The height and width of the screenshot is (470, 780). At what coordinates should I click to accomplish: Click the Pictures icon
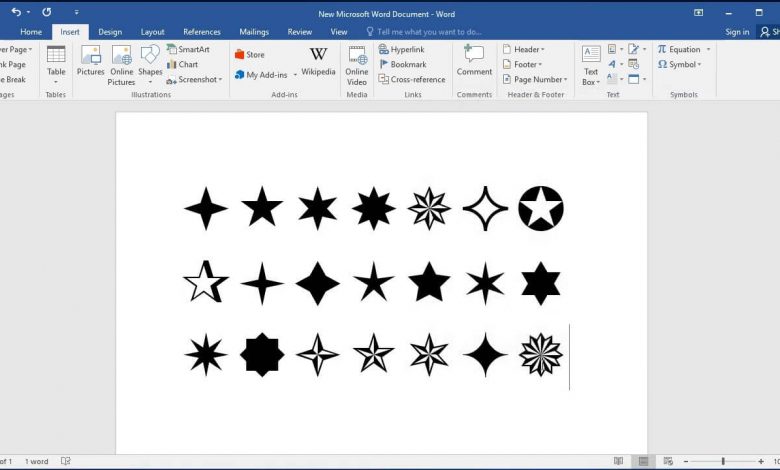pos(91,55)
